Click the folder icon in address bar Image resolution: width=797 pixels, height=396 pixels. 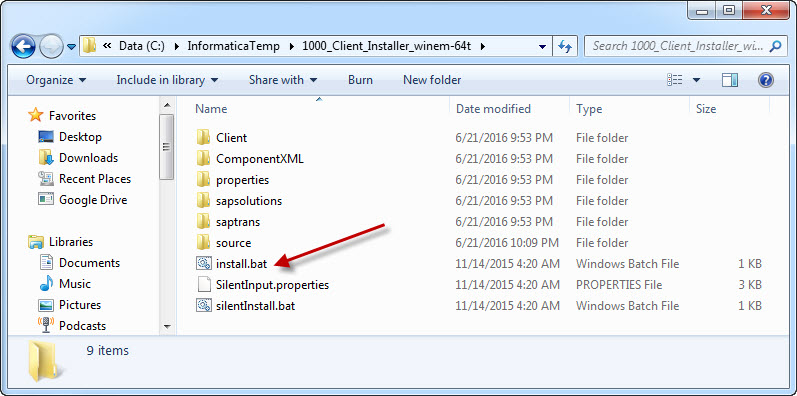[89, 46]
